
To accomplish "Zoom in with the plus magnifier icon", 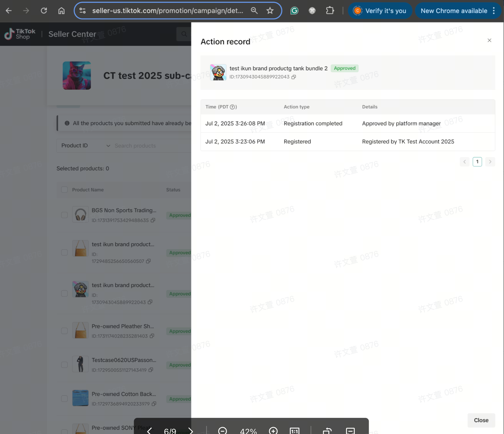I will click(273, 431).
